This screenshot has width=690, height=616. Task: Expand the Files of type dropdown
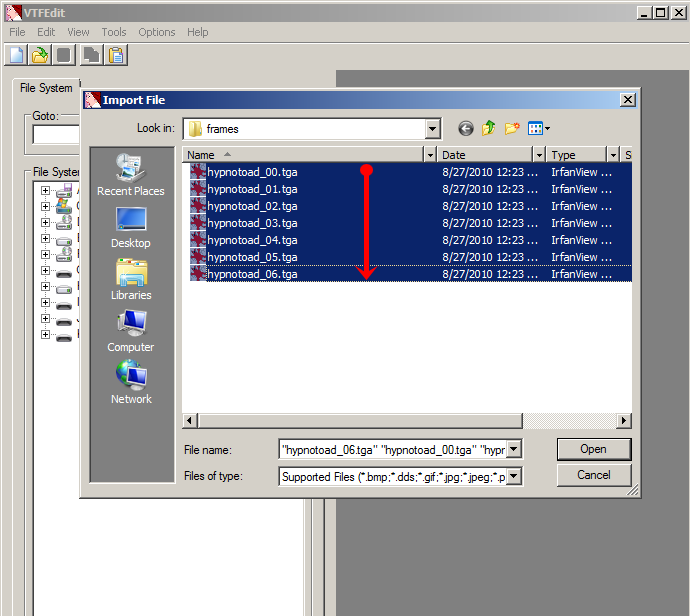tap(514, 476)
